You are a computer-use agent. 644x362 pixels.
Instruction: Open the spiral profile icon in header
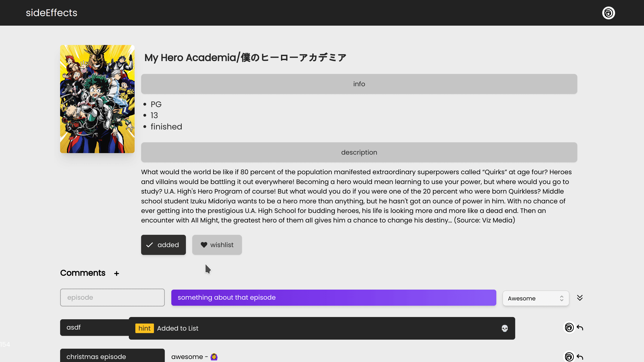(x=609, y=13)
